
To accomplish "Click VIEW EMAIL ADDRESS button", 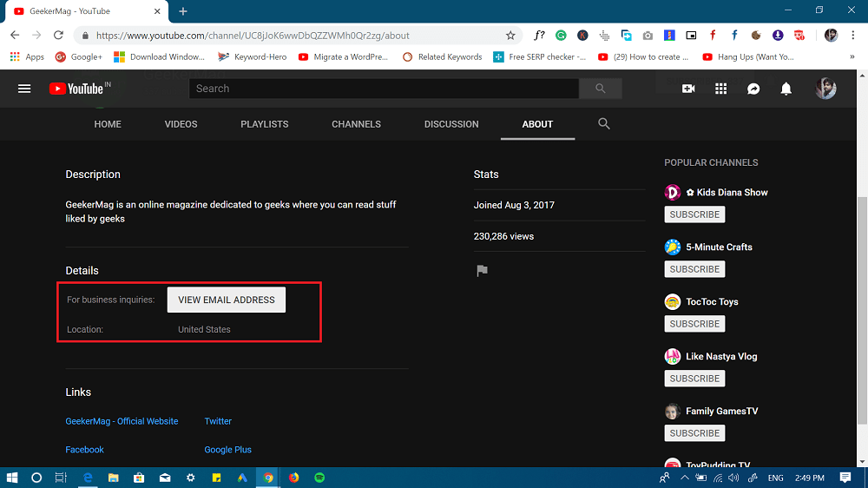I will pyautogui.click(x=227, y=300).
